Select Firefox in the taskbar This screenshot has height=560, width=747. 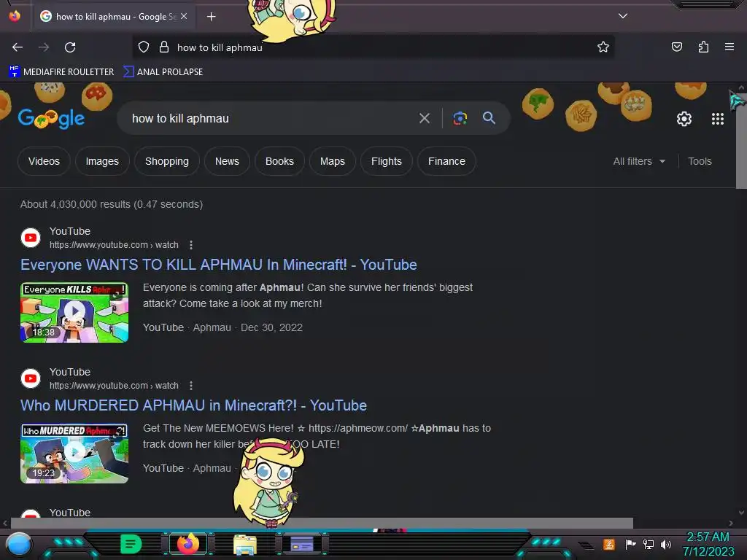(x=188, y=544)
